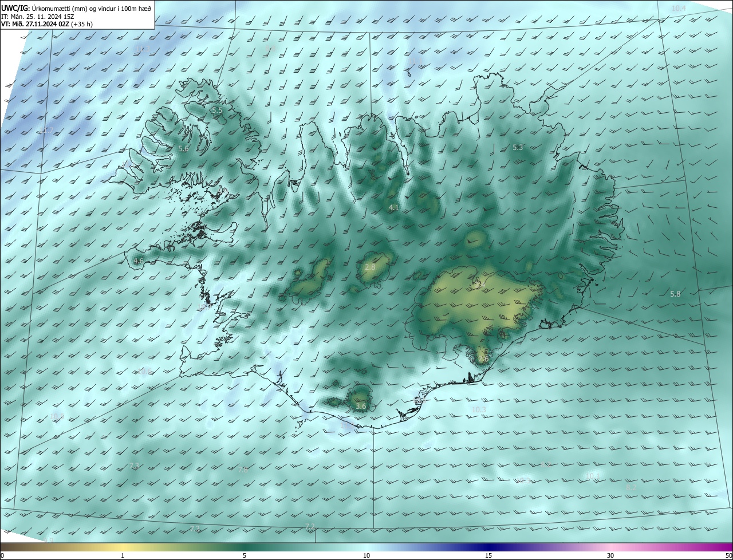Click the 5.8 value off east coast
Image resolution: width=733 pixels, height=560 pixels.
[675, 294]
